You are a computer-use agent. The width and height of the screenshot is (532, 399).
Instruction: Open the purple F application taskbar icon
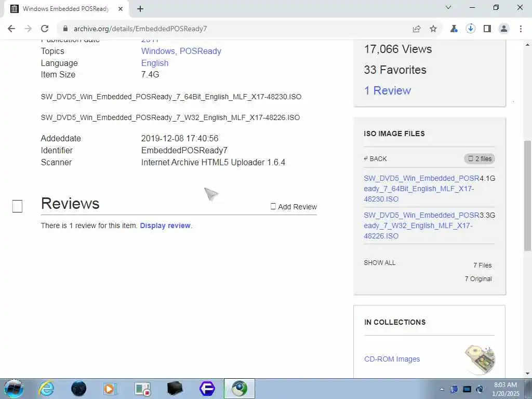point(207,389)
